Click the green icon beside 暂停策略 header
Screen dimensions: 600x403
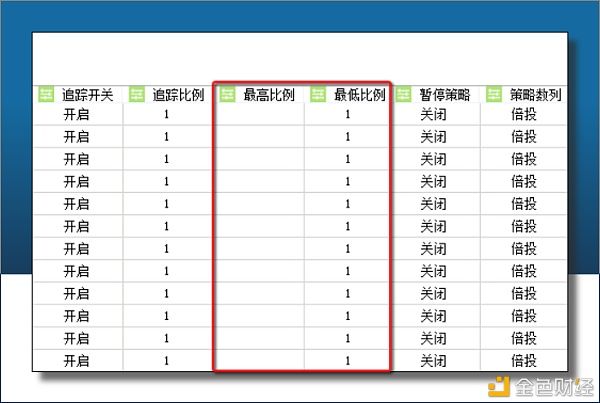point(404,95)
